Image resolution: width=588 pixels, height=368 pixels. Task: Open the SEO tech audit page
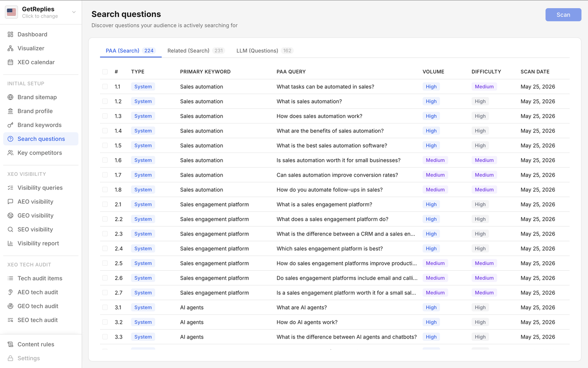[41, 320]
